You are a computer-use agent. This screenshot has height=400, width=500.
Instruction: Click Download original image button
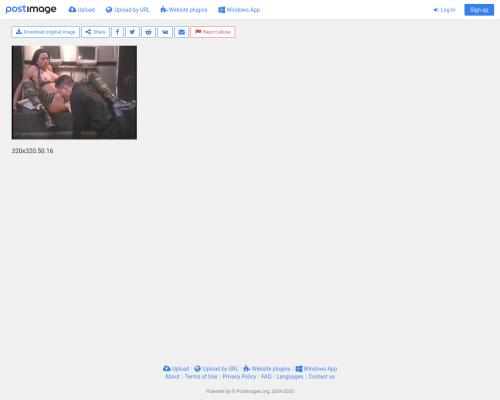pos(45,32)
